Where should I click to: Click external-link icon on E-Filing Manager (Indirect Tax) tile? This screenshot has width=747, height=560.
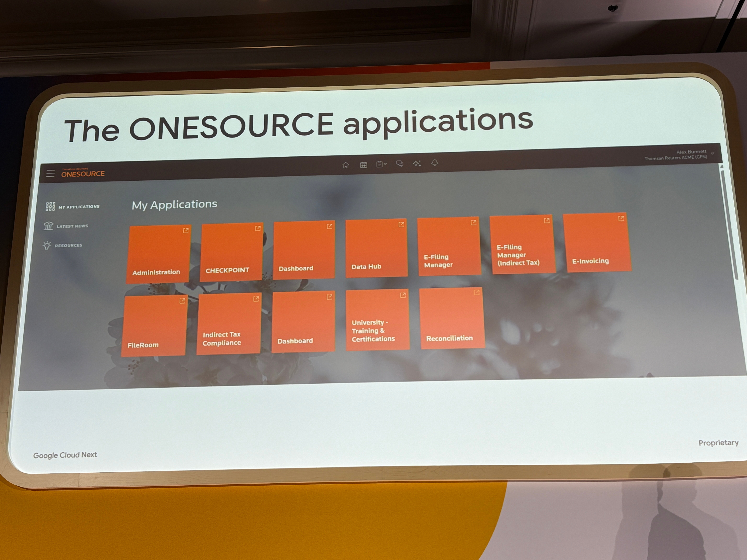pyautogui.click(x=547, y=220)
